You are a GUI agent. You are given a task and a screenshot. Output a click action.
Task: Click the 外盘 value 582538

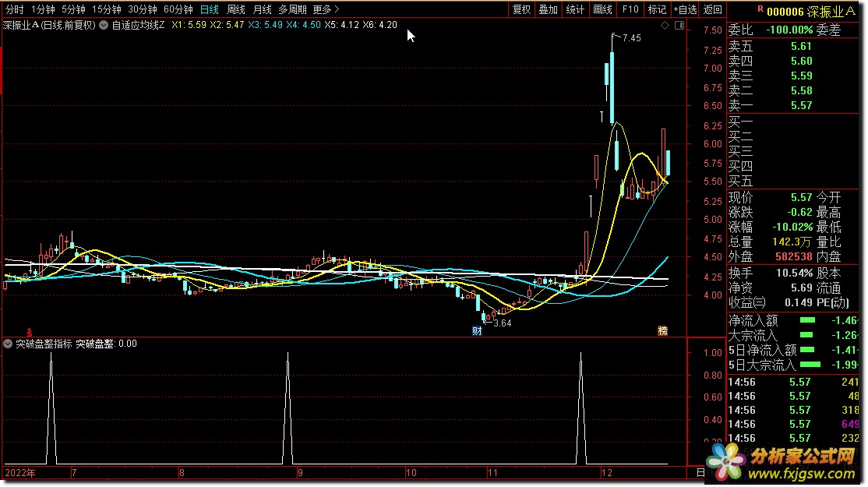tap(794, 257)
